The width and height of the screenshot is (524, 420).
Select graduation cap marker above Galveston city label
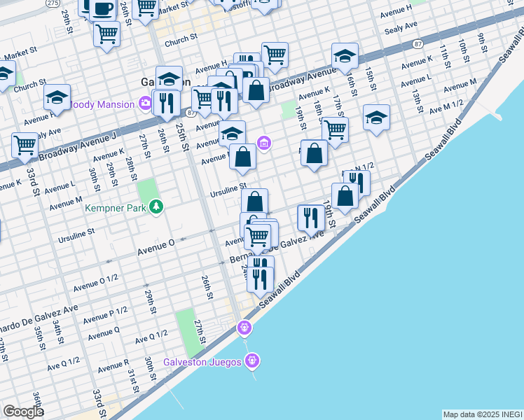coord(169,79)
